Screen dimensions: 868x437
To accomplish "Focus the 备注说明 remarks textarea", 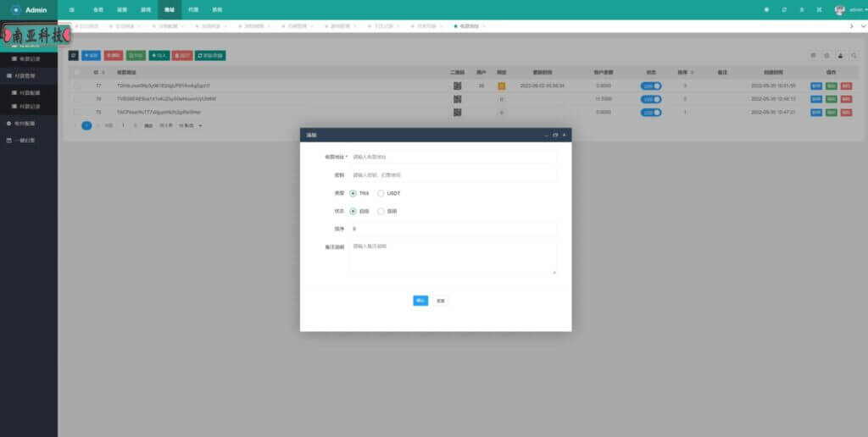I will pyautogui.click(x=453, y=257).
